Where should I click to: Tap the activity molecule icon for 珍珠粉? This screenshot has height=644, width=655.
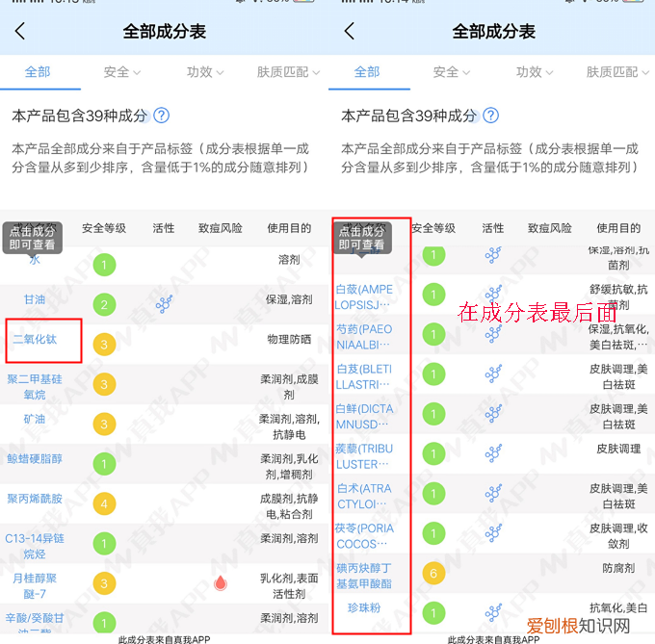click(x=493, y=612)
